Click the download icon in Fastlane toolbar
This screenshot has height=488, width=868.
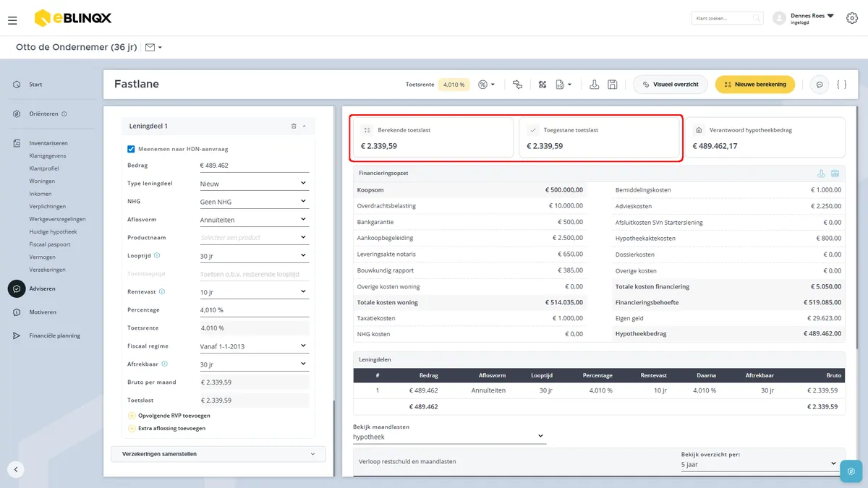tap(594, 85)
